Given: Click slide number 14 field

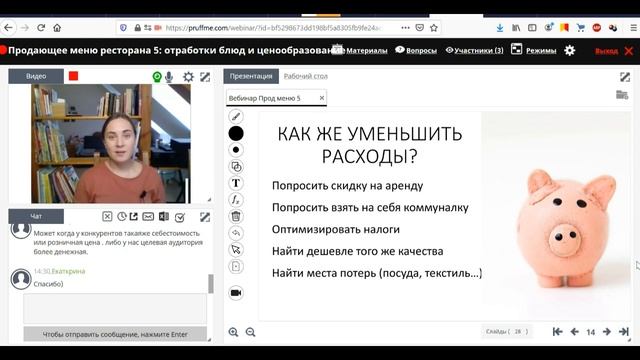Looking at the screenshot, I should pos(591,332).
